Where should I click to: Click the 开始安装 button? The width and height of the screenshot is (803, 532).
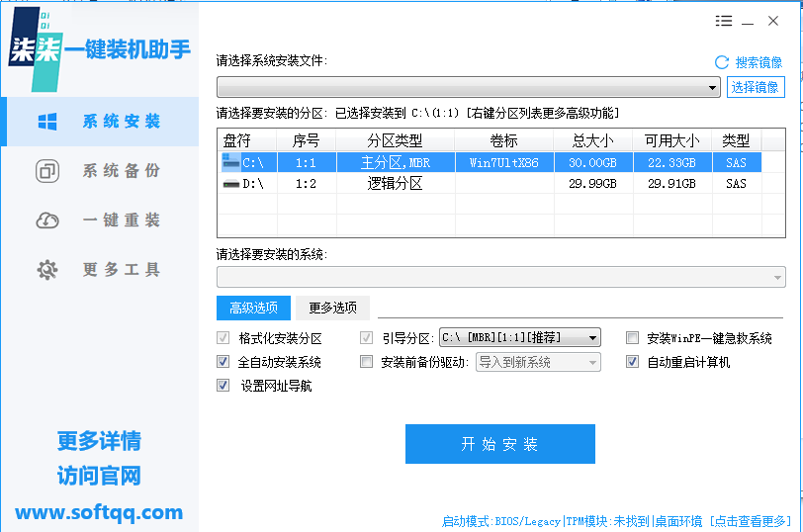[499, 444]
